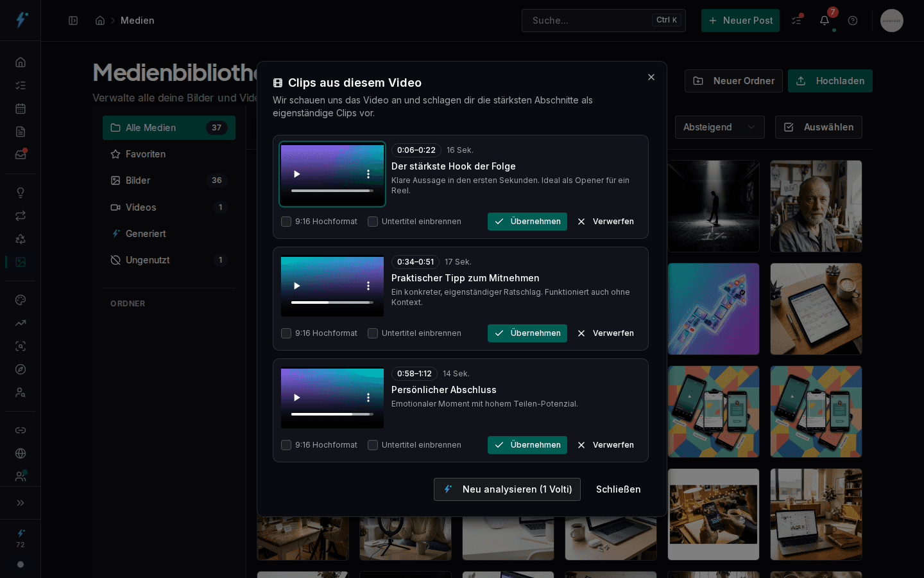Click Verwerfen for Praktischer Tipp clip
This screenshot has height=578, width=924.
[606, 333]
